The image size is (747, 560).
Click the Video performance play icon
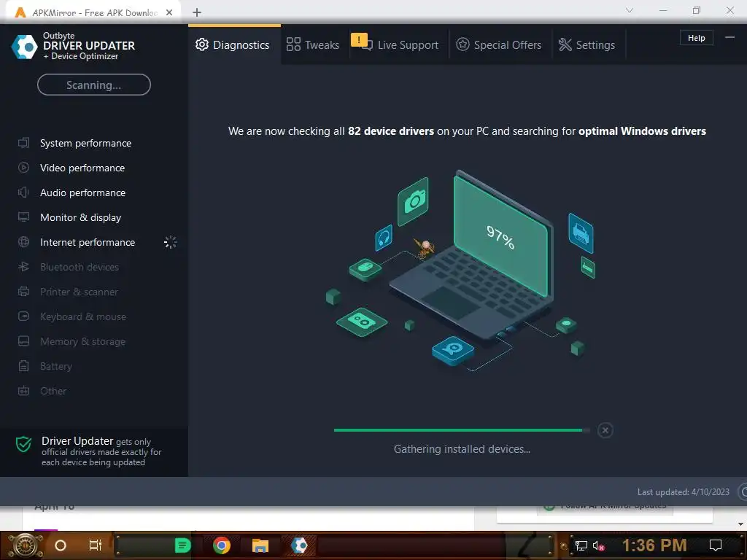pyautogui.click(x=24, y=168)
